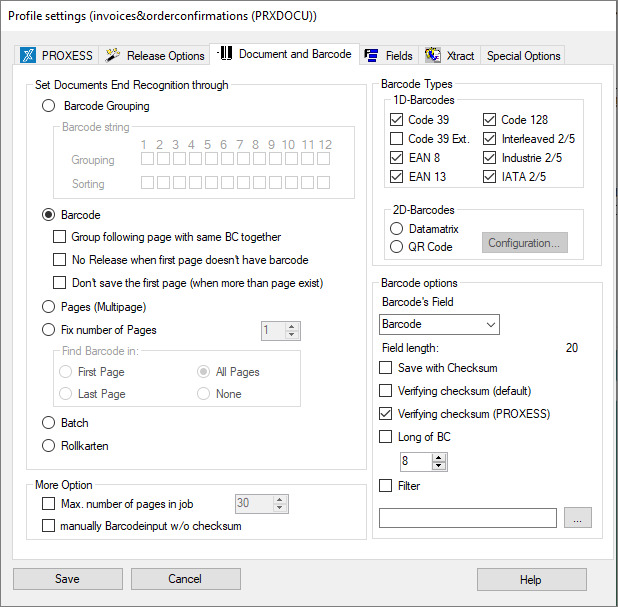The image size is (618, 607).
Task: Click the Xtract tab icon
Action: click(433, 55)
